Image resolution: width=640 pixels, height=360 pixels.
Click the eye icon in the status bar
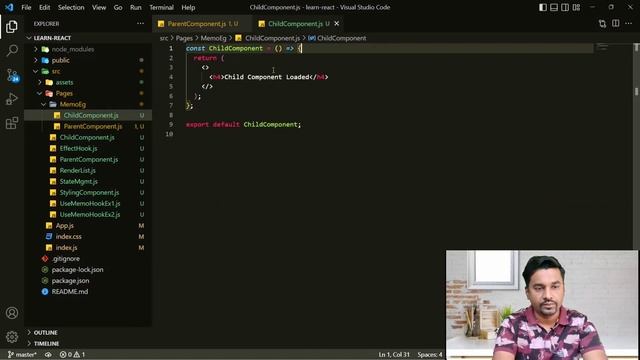coord(48,354)
